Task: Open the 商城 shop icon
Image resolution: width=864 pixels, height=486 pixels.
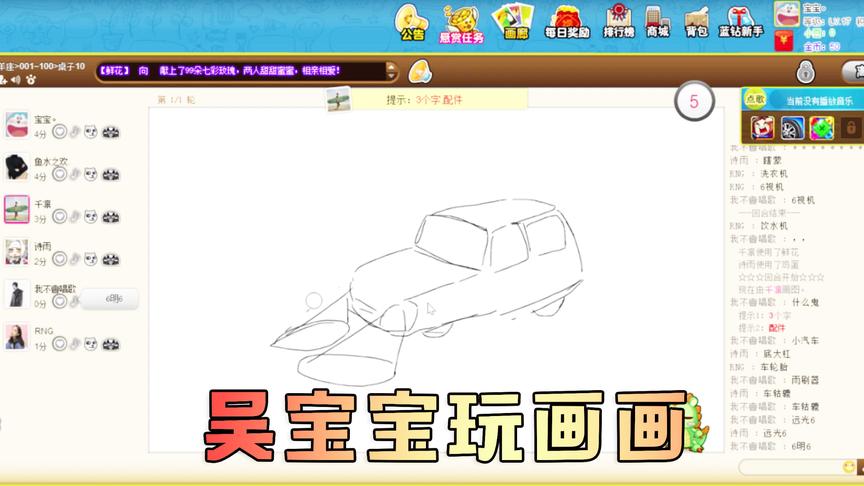Action: [x=657, y=22]
